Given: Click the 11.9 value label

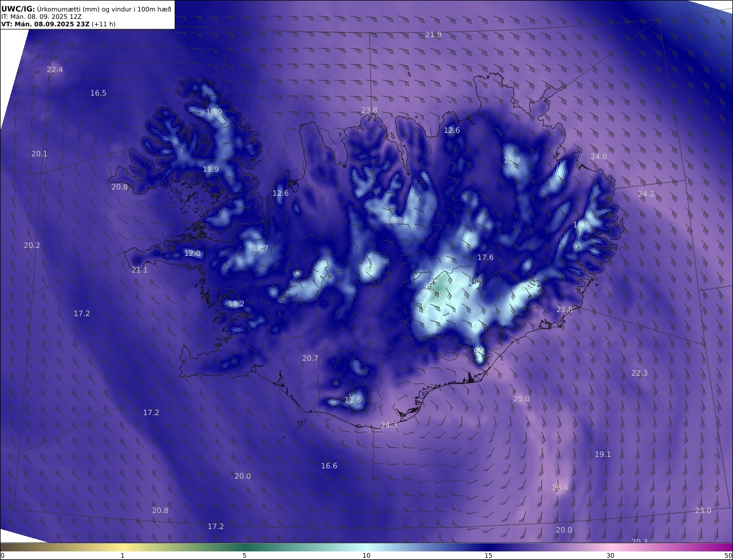Looking at the screenshot, I should [211, 169].
